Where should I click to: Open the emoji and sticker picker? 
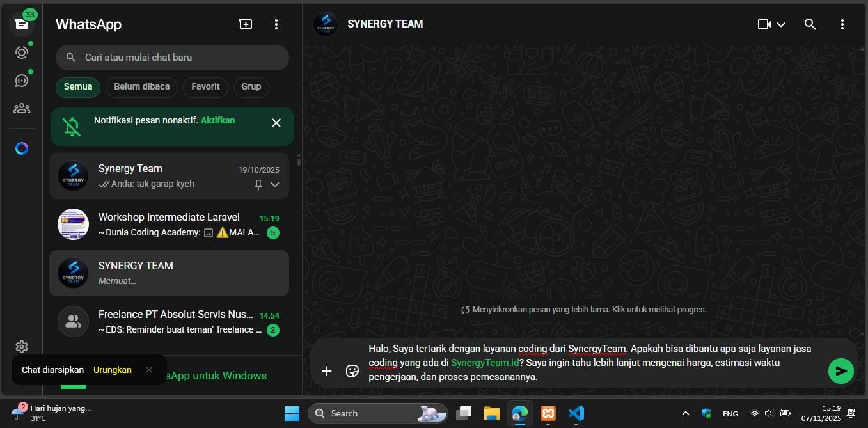[352, 371]
